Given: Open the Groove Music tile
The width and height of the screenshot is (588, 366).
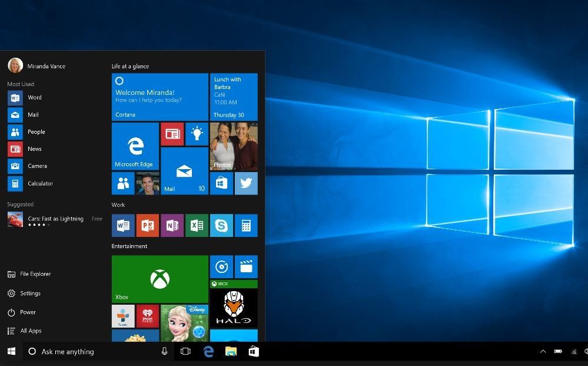Looking at the screenshot, I should (221, 266).
